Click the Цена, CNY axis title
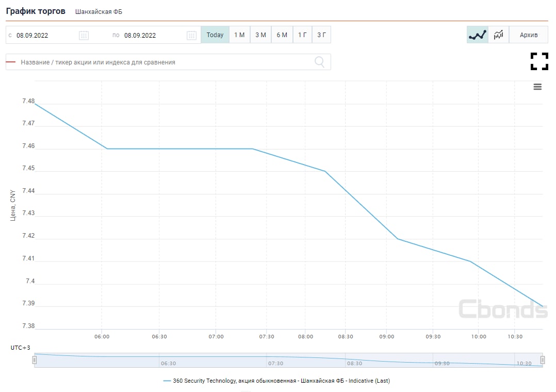 tap(13, 205)
